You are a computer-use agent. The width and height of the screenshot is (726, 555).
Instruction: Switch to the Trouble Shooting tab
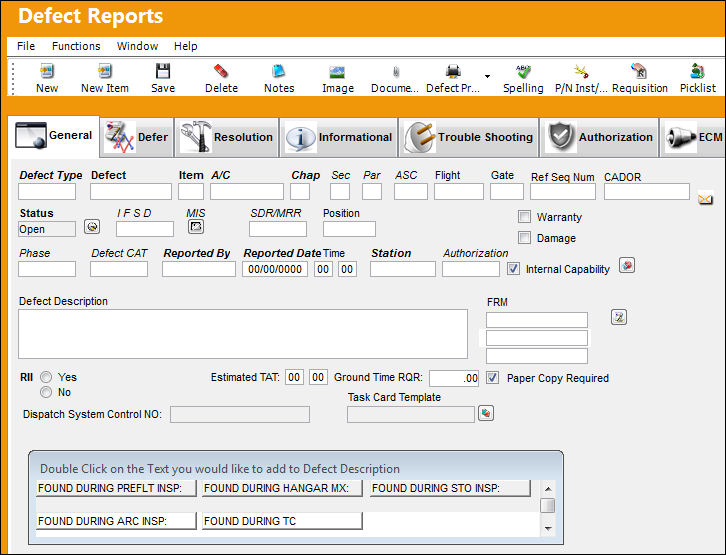pyautogui.click(x=469, y=137)
